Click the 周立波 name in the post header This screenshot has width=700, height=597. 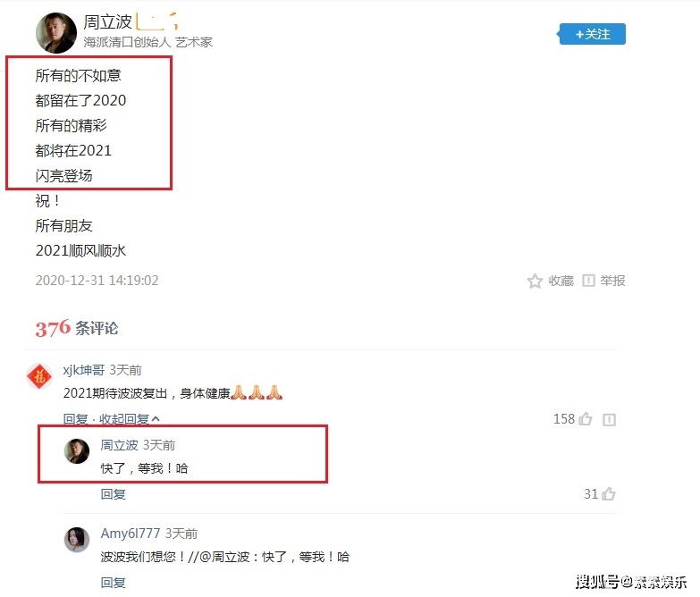107,21
